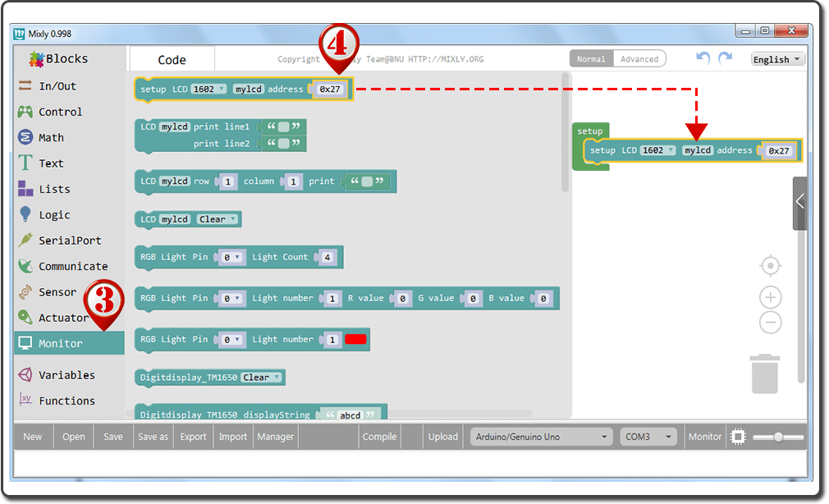This screenshot has width=829, height=504.
Task: Click the size slider in bottom bar
Action: (x=778, y=438)
